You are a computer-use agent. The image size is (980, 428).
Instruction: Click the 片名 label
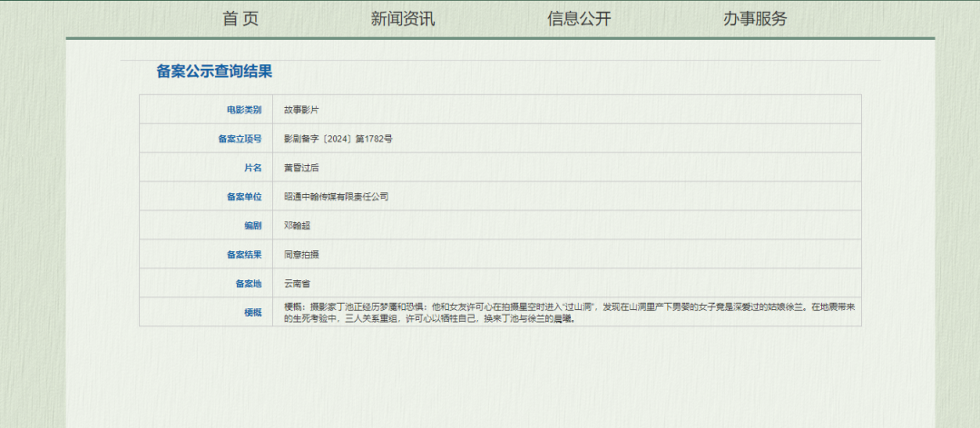coord(253,168)
